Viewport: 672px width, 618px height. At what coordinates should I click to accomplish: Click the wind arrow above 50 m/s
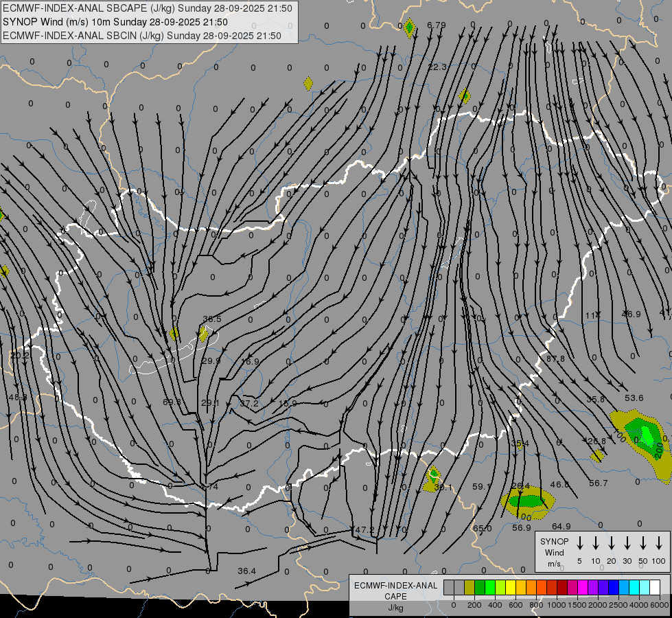[643, 543]
